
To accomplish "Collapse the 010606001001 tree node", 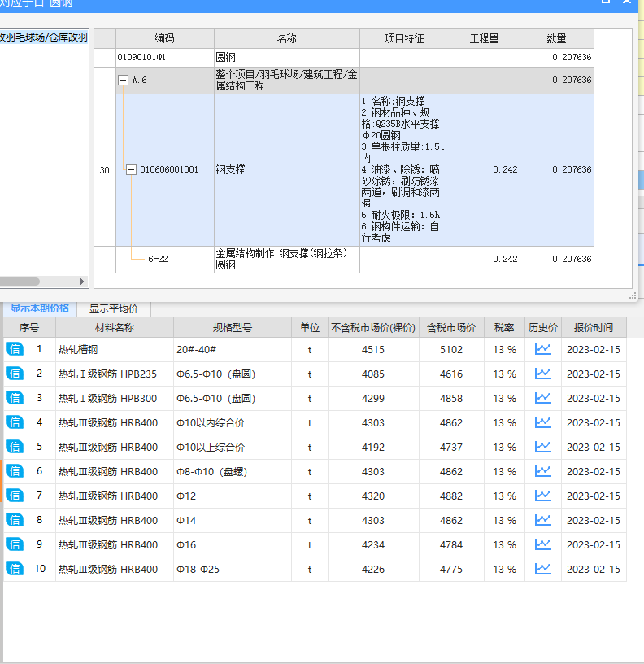I will tap(132, 170).
